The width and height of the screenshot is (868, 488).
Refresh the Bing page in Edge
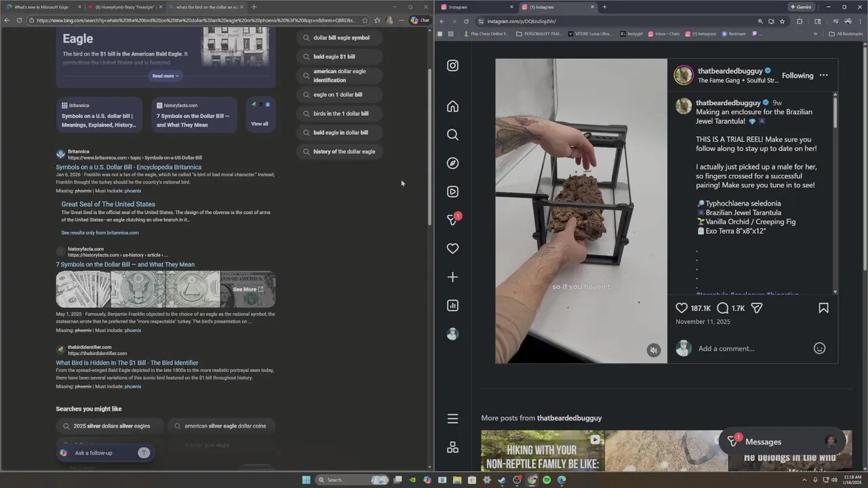20,20
